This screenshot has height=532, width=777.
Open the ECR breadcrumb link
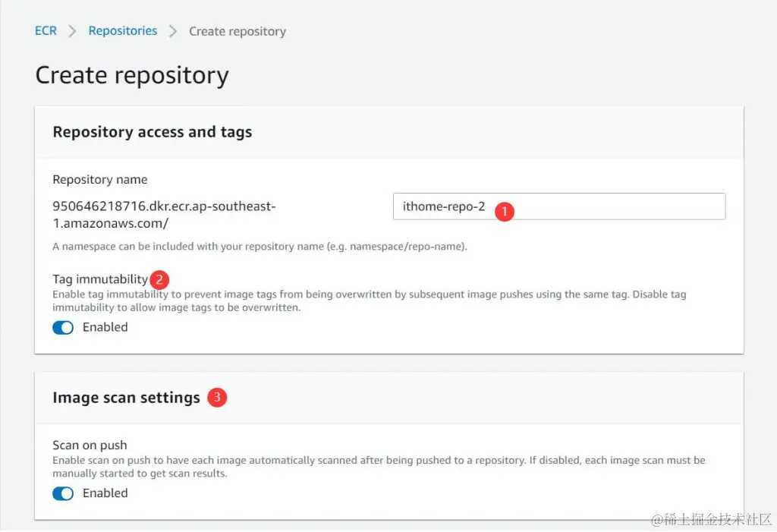click(46, 31)
